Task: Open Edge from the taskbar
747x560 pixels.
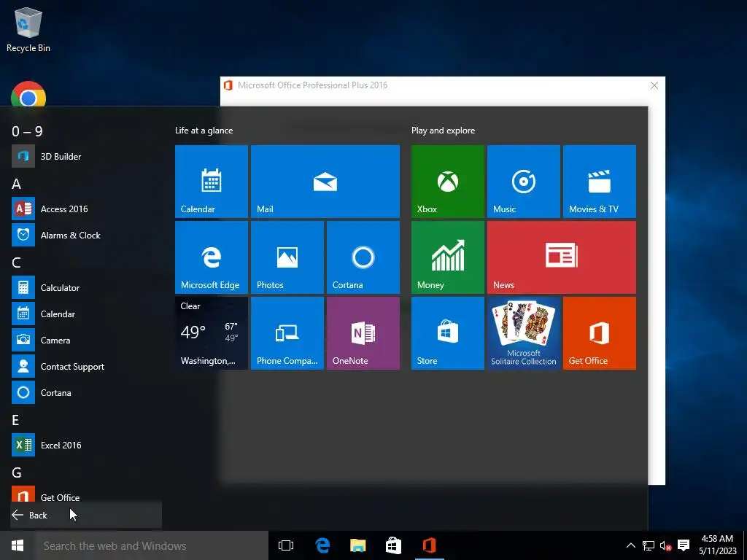Action: click(x=322, y=545)
